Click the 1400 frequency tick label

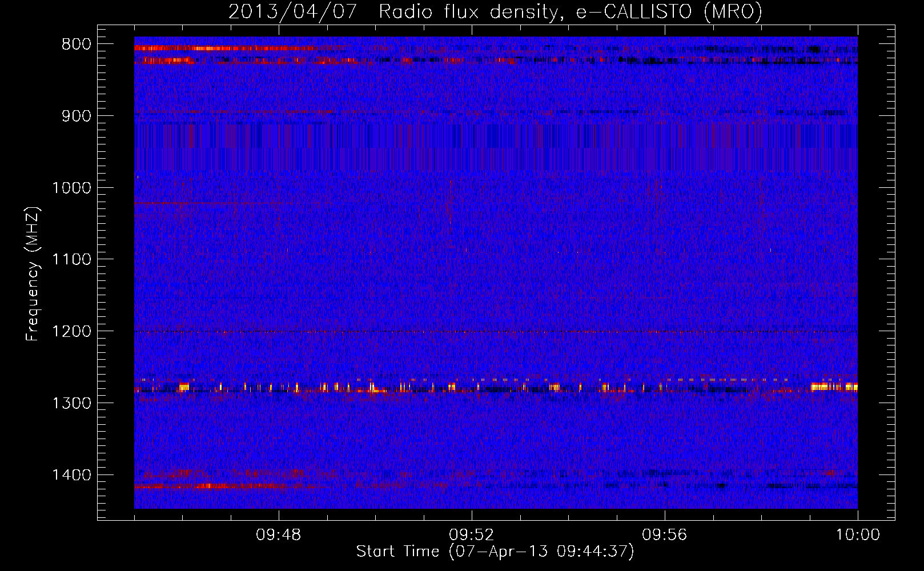[x=71, y=475]
